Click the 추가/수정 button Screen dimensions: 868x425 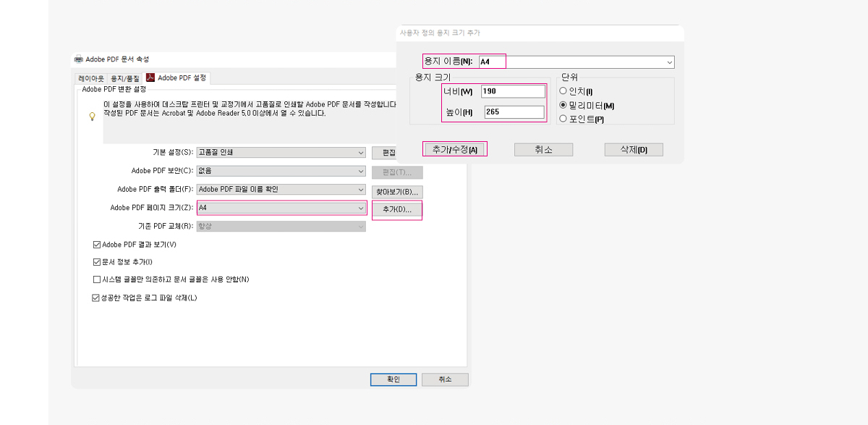coord(454,149)
